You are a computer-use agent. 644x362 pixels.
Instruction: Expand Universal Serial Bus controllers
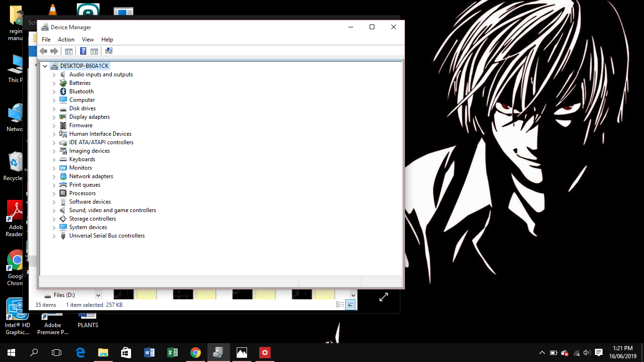[54, 236]
